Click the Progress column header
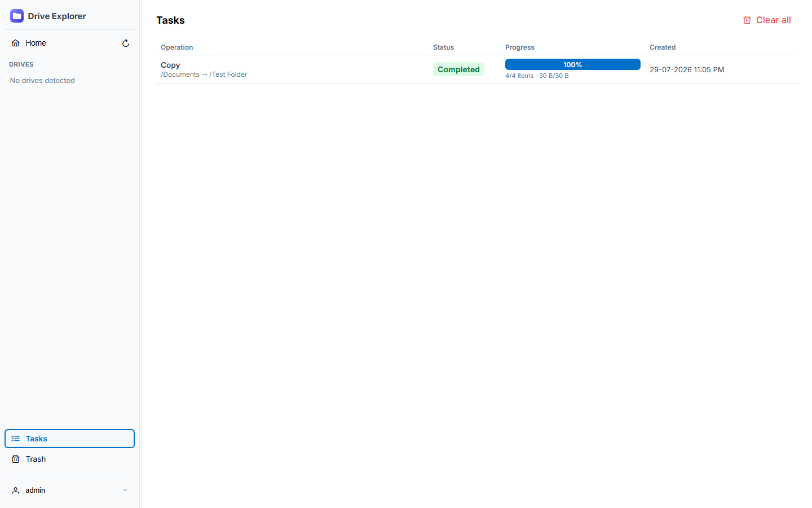 [520, 47]
